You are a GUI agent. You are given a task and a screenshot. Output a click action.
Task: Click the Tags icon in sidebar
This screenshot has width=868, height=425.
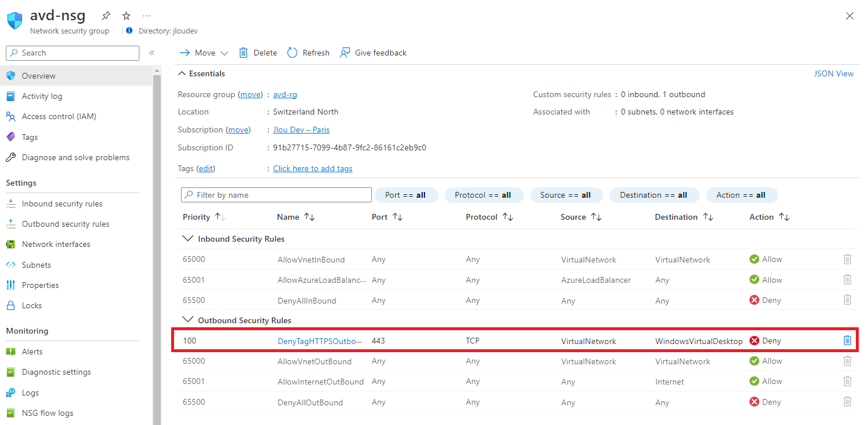[10, 137]
